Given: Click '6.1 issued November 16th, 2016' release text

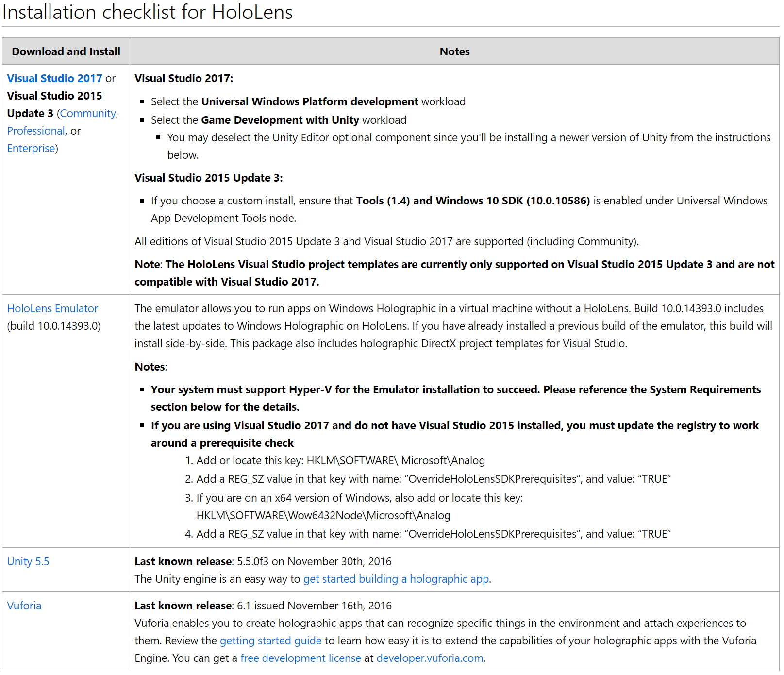Looking at the screenshot, I should pyautogui.click(x=314, y=606).
